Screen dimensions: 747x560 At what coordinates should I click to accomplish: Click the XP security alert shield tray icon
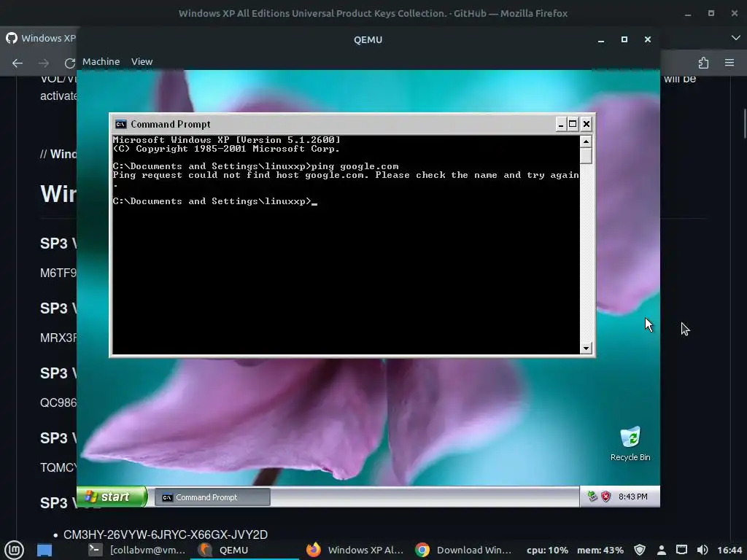pos(605,497)
